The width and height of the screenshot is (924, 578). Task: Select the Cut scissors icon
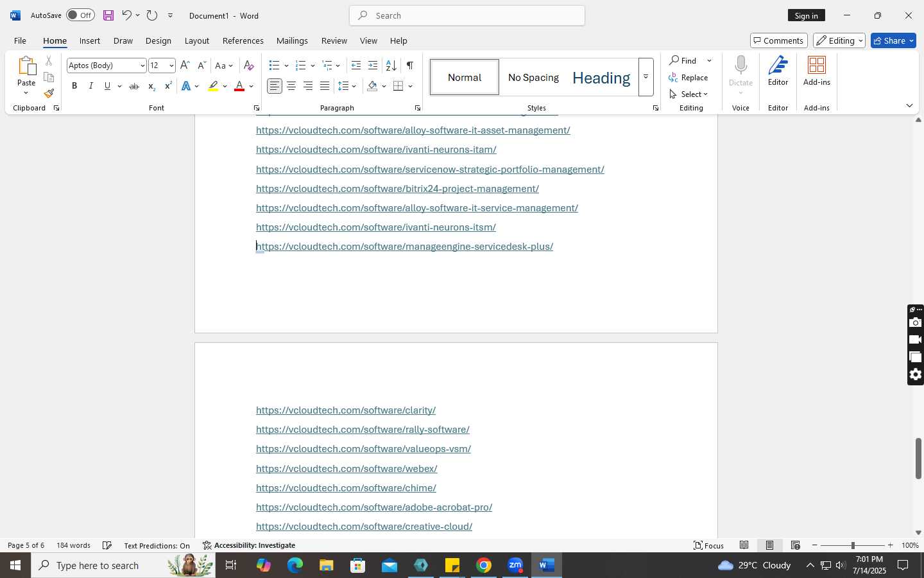tap(49, 61)
